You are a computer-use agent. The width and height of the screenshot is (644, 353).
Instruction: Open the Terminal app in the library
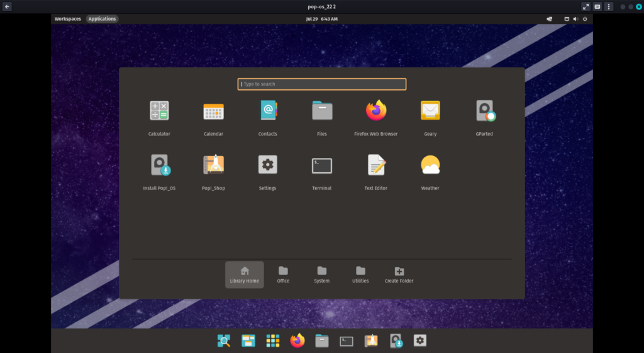[322, 165]
